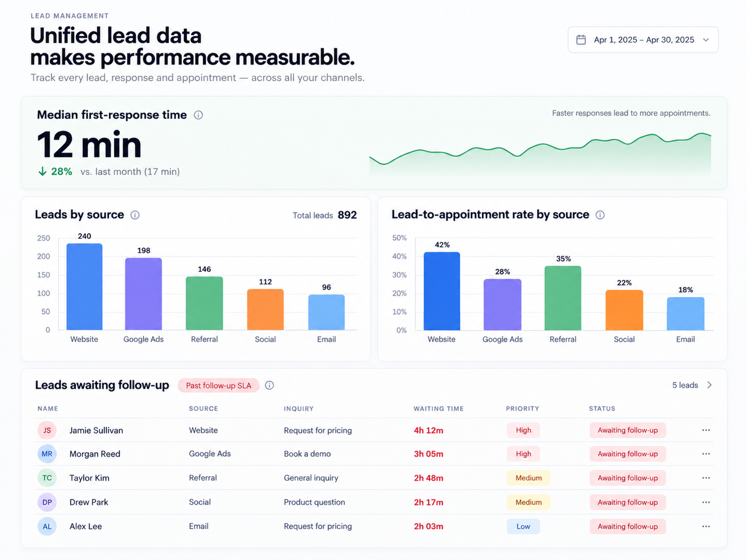The width and height of the screenshot is (747, 560).
Task: Click the High priority tag for Jamie Sullivan
Action: [523, 430]
